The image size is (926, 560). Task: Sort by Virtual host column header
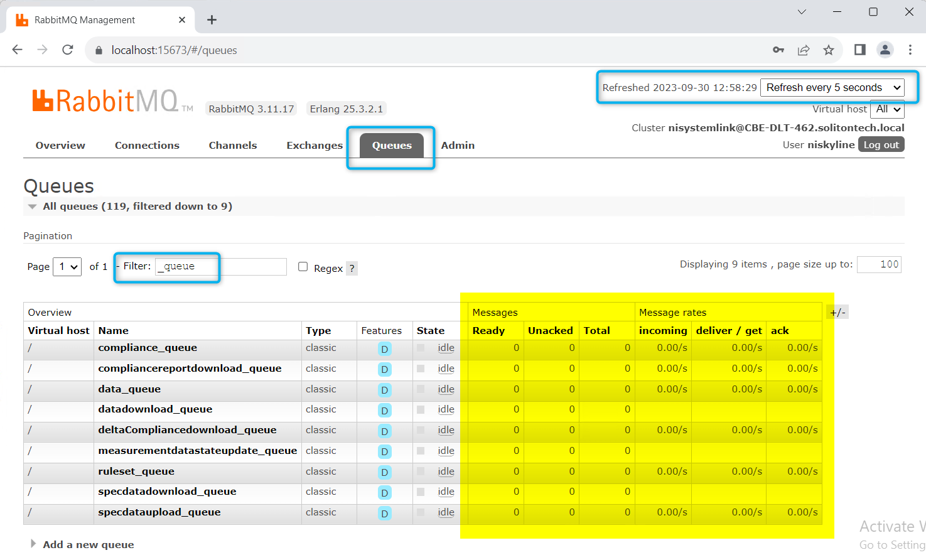(58, 331)
